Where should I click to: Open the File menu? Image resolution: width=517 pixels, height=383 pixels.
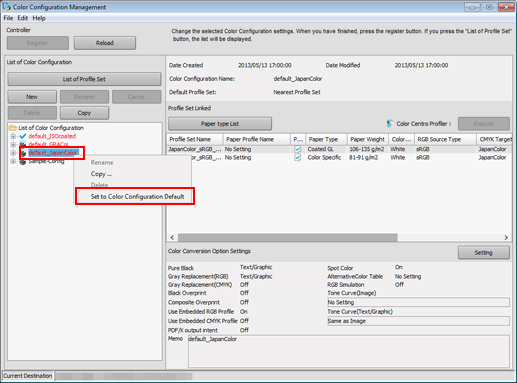[8, 18]
